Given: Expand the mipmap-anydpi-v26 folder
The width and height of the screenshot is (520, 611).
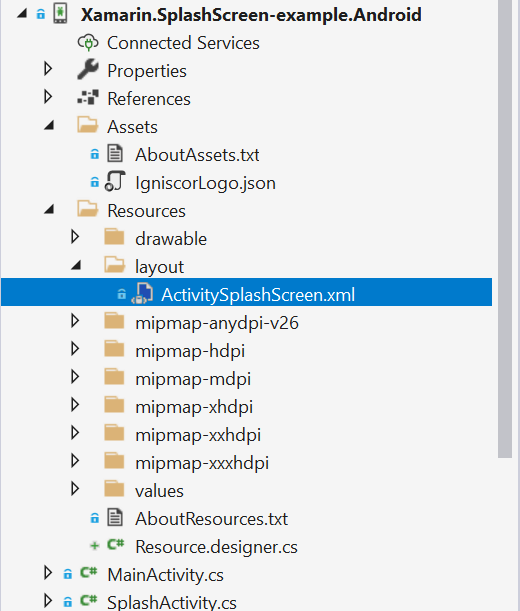Looking at the screenshot, I should click(75, 321).
